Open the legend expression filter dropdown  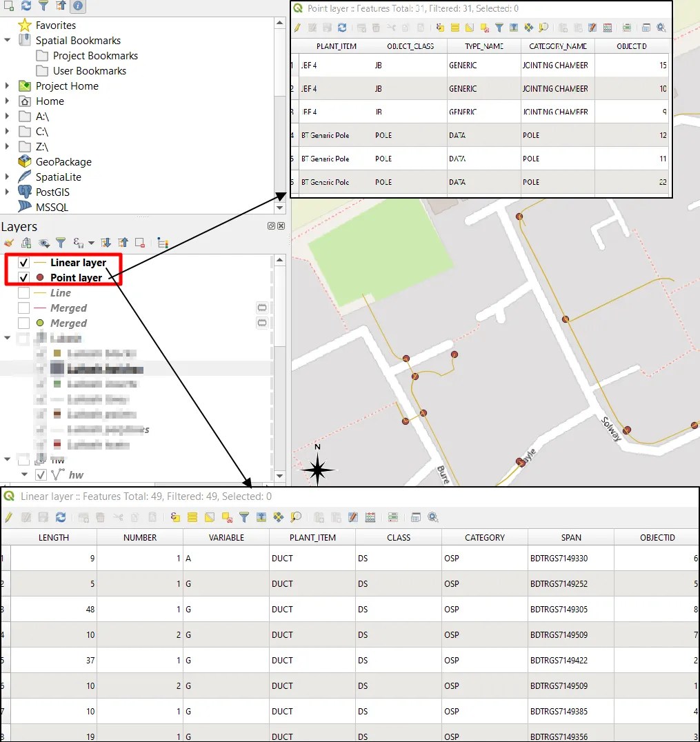click(x=90, y=243)
